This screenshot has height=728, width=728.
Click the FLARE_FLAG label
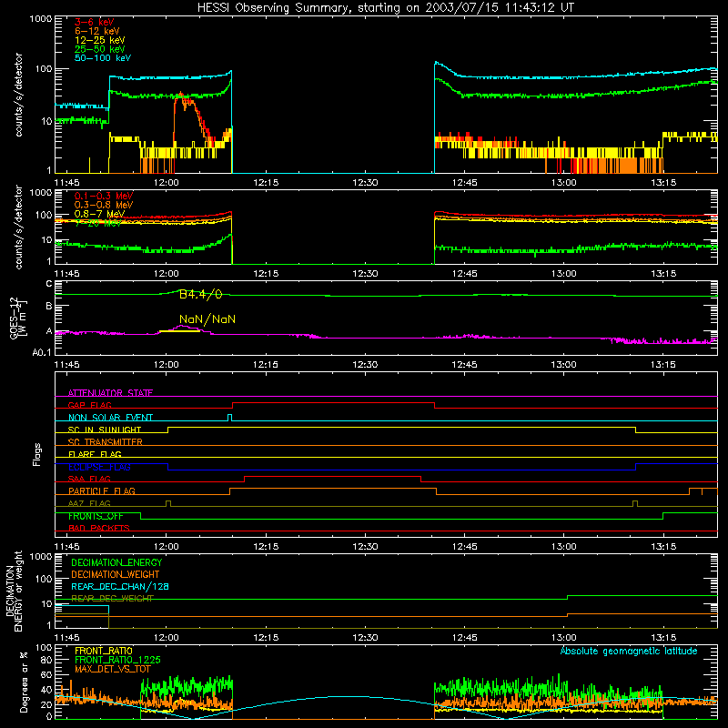[x=95, y=454]
